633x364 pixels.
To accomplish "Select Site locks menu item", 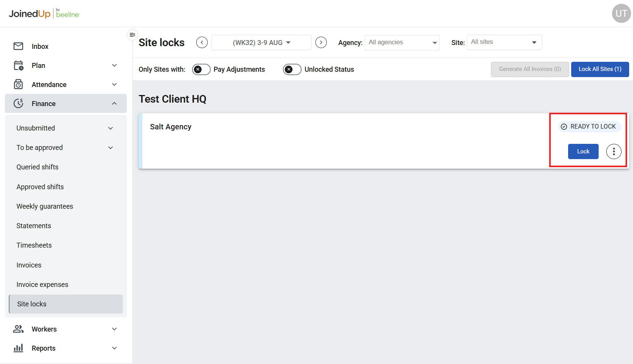I will click(66, 304).
